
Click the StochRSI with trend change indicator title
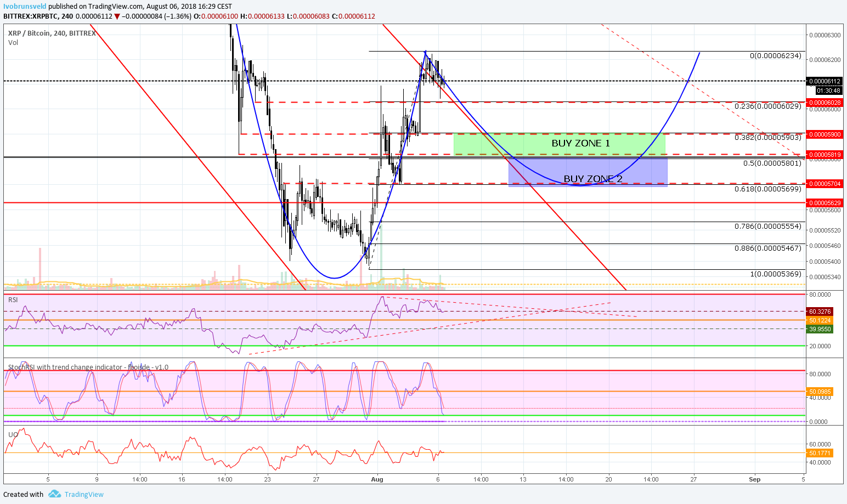click(88, 367)
